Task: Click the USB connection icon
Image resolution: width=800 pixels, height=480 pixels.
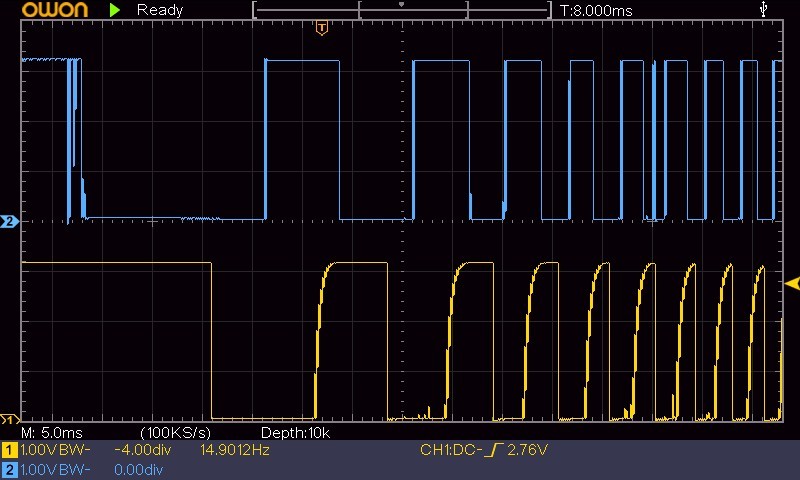Action: click(x=763, y=9)
